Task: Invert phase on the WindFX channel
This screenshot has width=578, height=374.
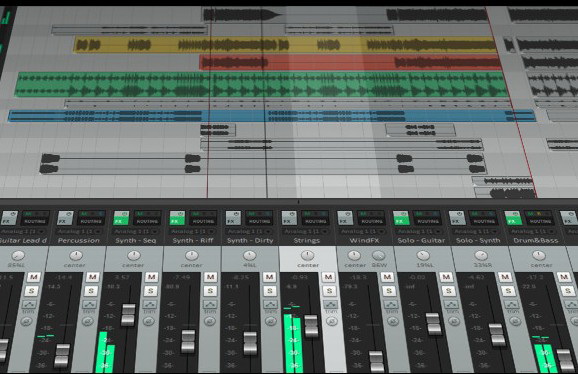Action: pyautogui.click(x=393, y=322)
